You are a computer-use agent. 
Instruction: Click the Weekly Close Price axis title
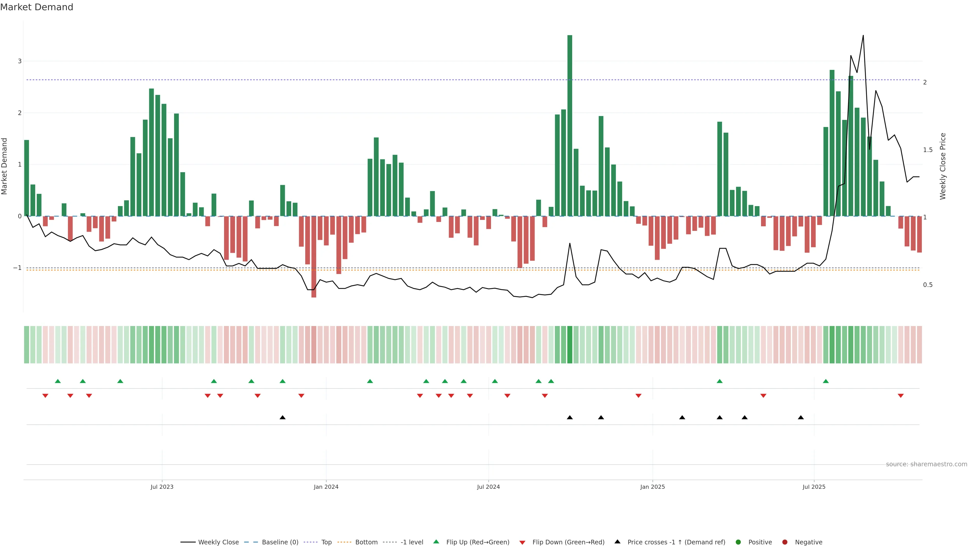pos(943,166)
